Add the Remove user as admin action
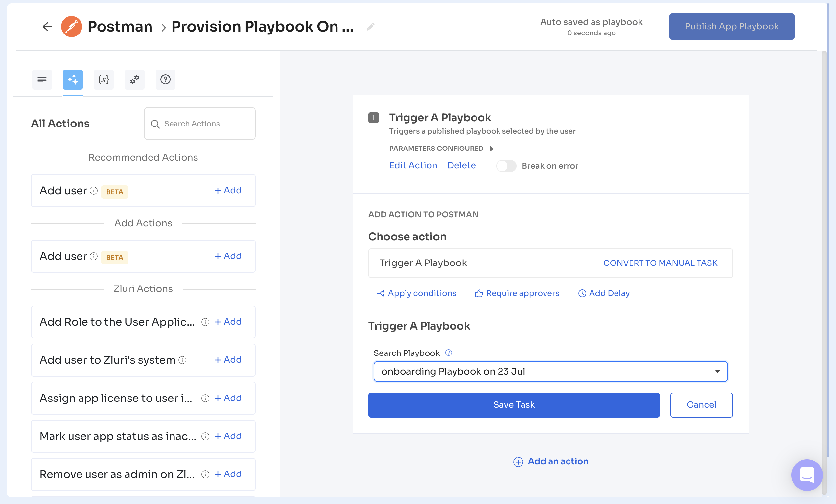The image size is (836, 504). click(x=228, y=474)
